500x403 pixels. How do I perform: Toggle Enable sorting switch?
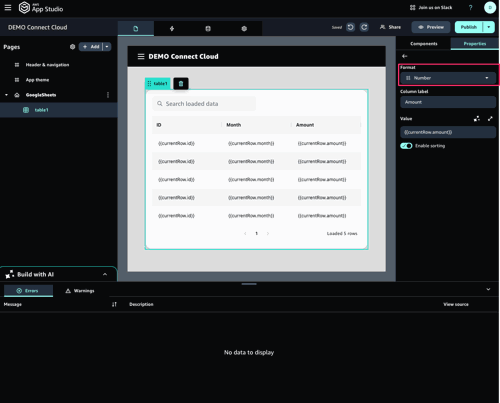tap(406, 146)
